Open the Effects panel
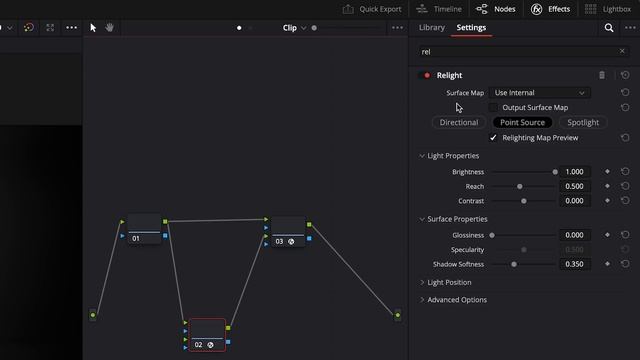The width and height of the screenshot is (640, 360). (550, 9)
